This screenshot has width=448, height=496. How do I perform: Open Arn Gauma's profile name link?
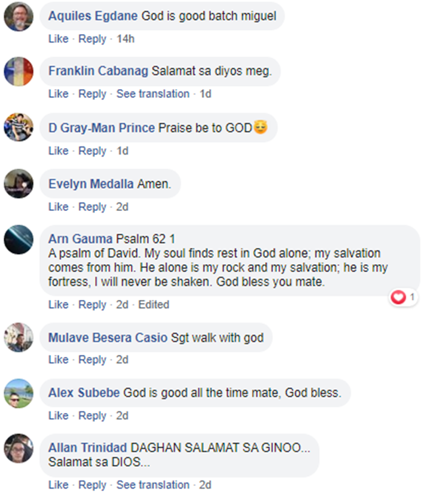click(81, 240)
